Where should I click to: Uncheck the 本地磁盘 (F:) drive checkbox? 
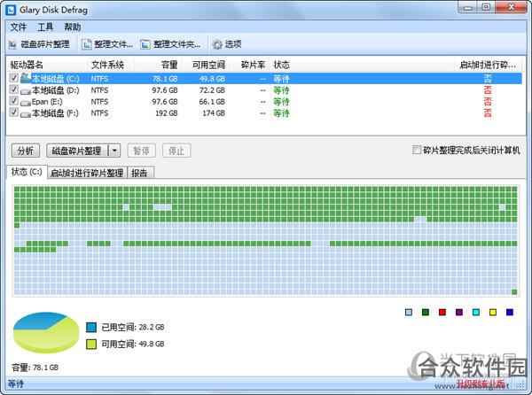(13, 112)
